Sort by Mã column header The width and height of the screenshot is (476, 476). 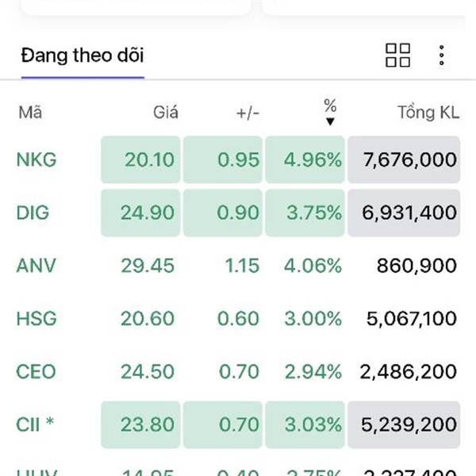(30, 113)
